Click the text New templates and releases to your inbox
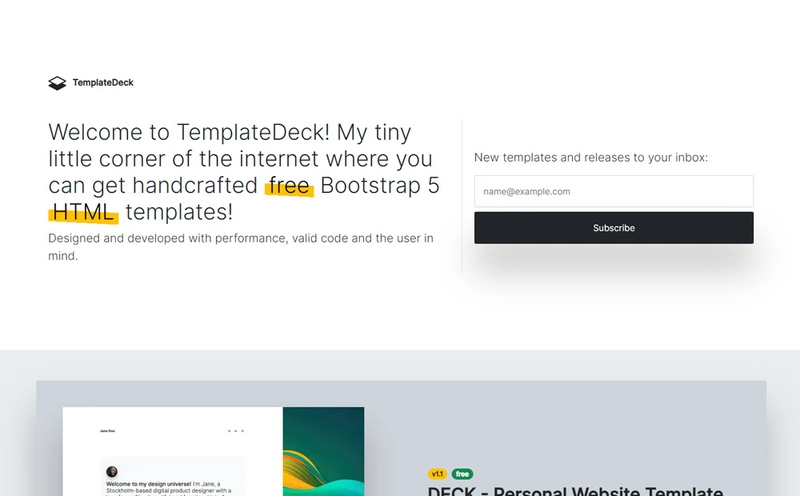800x496 pixels. coord(591,158)
